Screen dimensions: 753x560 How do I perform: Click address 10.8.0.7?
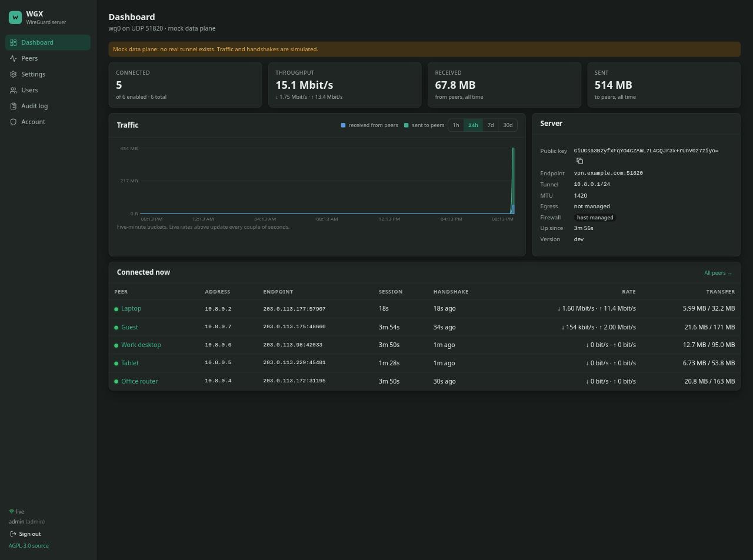[218, 326]
